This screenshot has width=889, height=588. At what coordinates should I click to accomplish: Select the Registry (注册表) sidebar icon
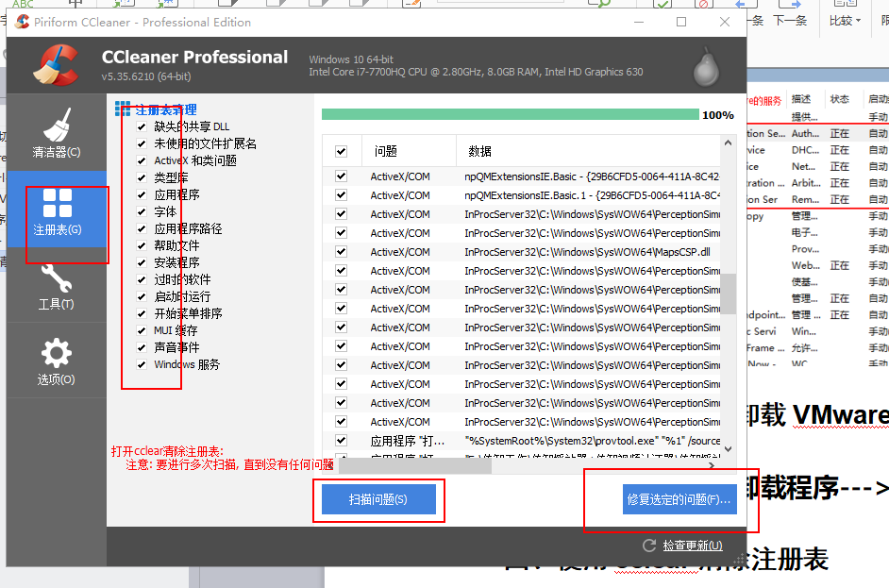[58, 210]
